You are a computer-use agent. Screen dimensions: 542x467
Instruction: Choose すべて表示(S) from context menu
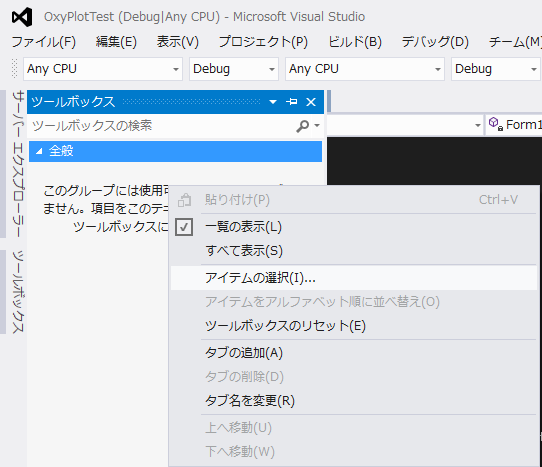coord(353,251)
